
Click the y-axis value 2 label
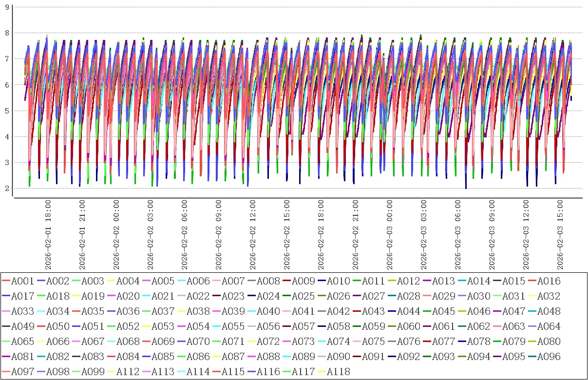tap(6, 189)
